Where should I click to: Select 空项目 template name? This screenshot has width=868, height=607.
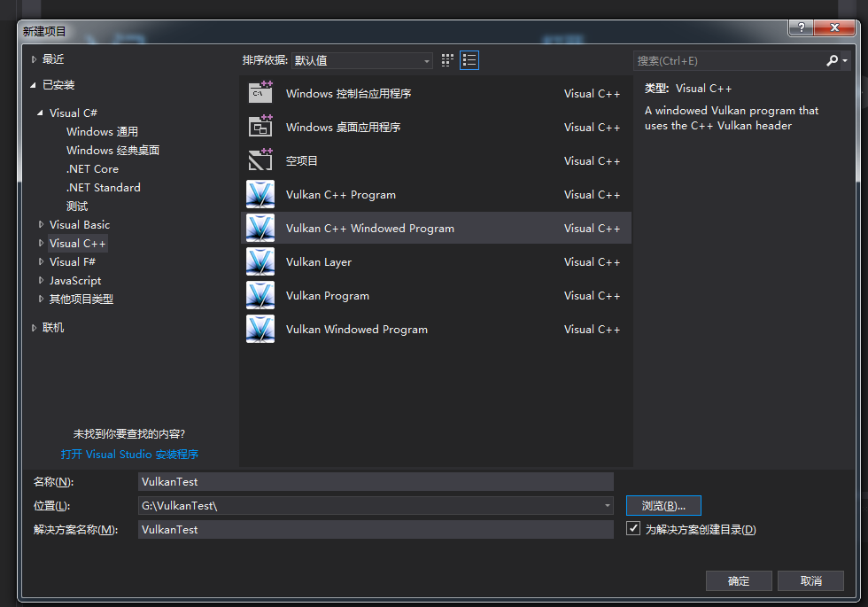[x=302, y=160]
